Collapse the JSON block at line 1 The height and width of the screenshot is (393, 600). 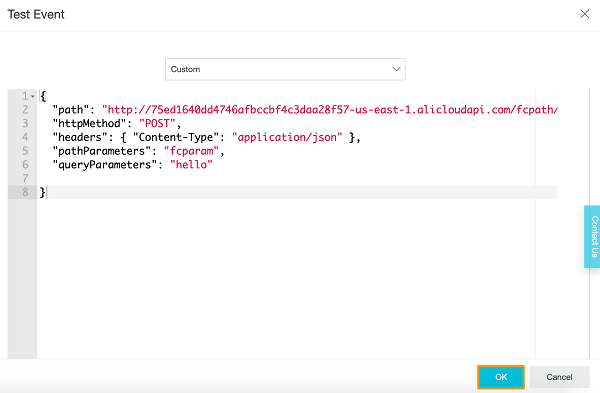[33, 96]
